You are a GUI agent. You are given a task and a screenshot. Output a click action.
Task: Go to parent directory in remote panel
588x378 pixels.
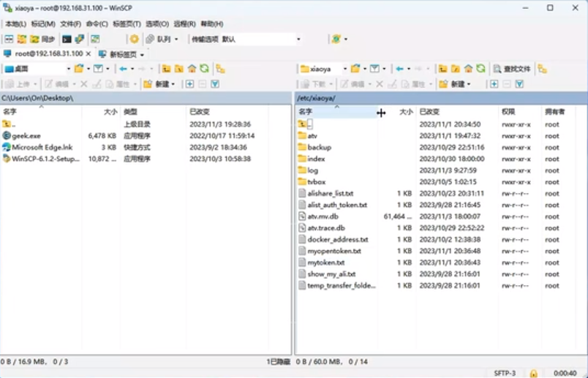(443, 69)
